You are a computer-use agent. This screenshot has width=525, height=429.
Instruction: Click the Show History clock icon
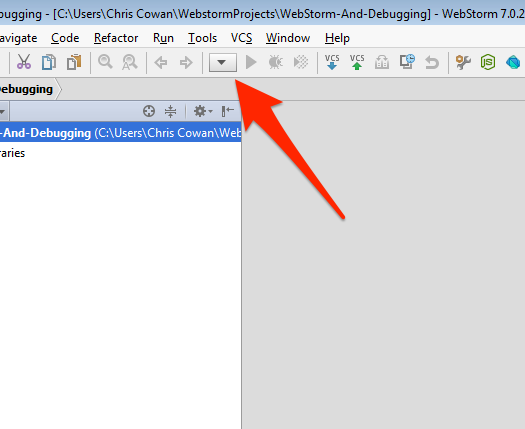coord(407,62)
